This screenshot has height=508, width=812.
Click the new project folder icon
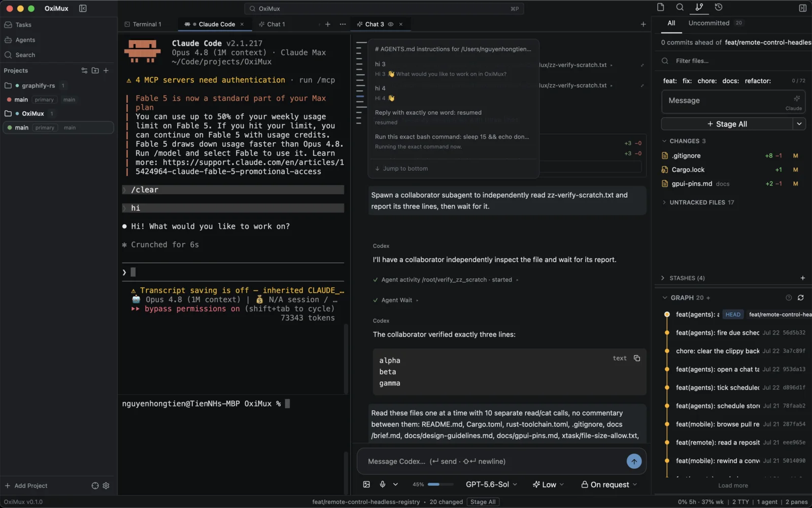click(x=95, y=71)
